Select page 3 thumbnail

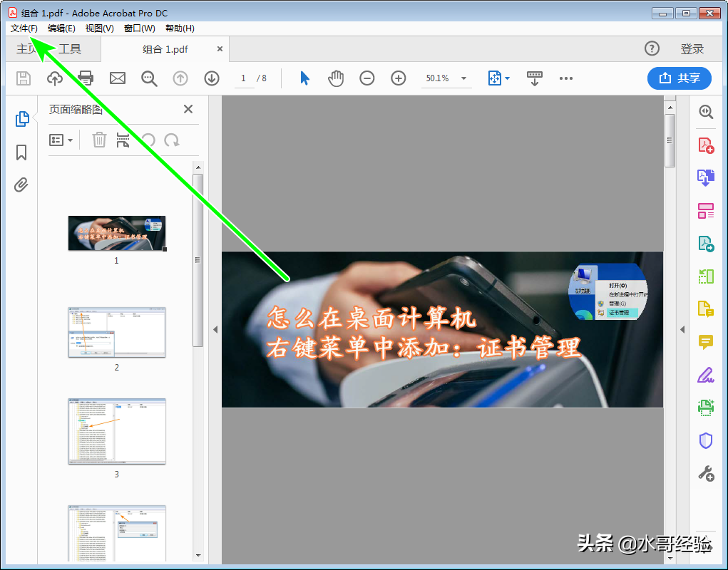click(117, 431)
